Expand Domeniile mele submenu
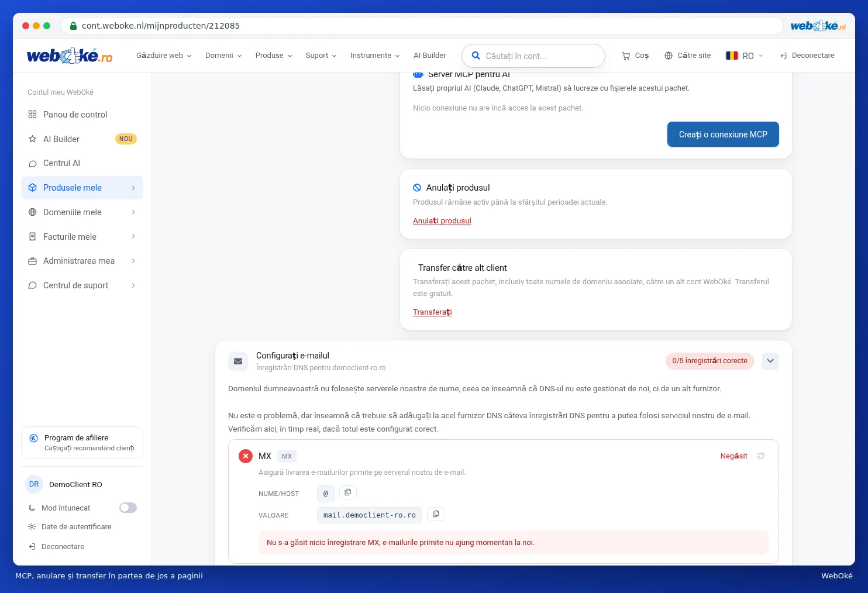868x593 pixels. point(133,212)
